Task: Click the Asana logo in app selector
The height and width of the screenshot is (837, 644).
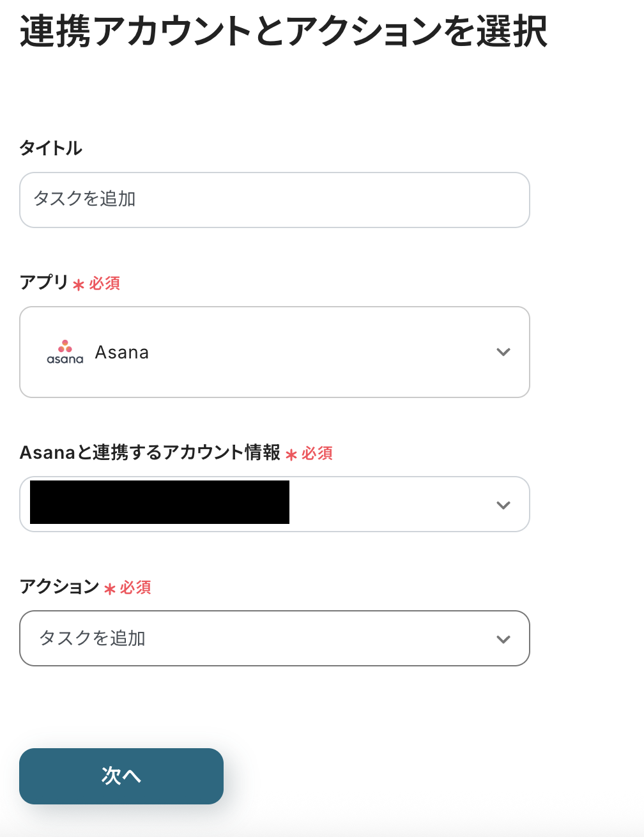Action: pyautogui.click(x=65, y=352)
